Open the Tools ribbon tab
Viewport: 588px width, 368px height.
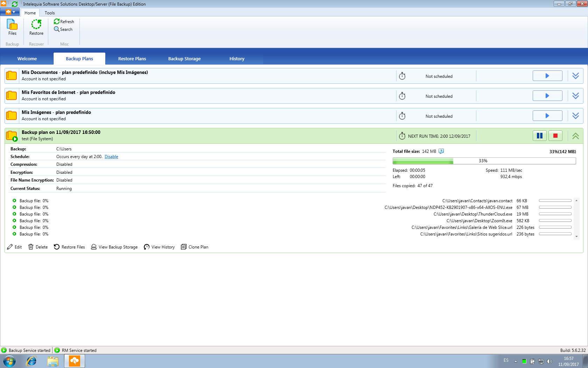[50, 13]
